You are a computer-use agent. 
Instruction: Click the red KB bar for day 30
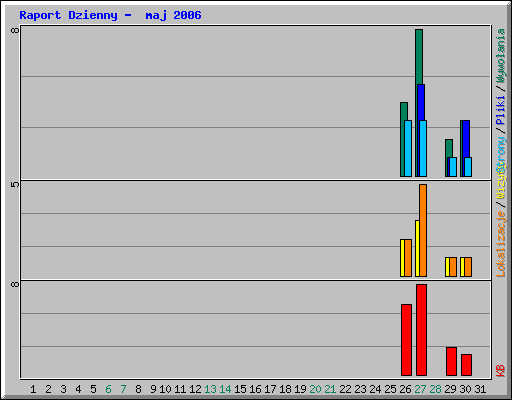tap(466, 365)
